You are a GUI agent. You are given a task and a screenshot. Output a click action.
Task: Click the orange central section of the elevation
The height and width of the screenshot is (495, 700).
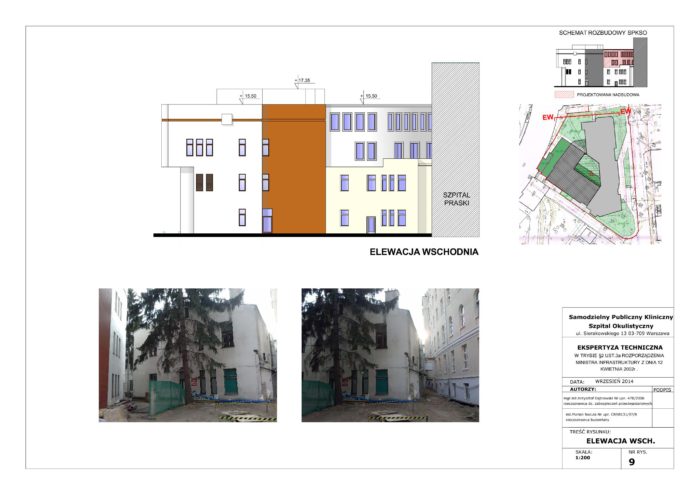(294, 169)
